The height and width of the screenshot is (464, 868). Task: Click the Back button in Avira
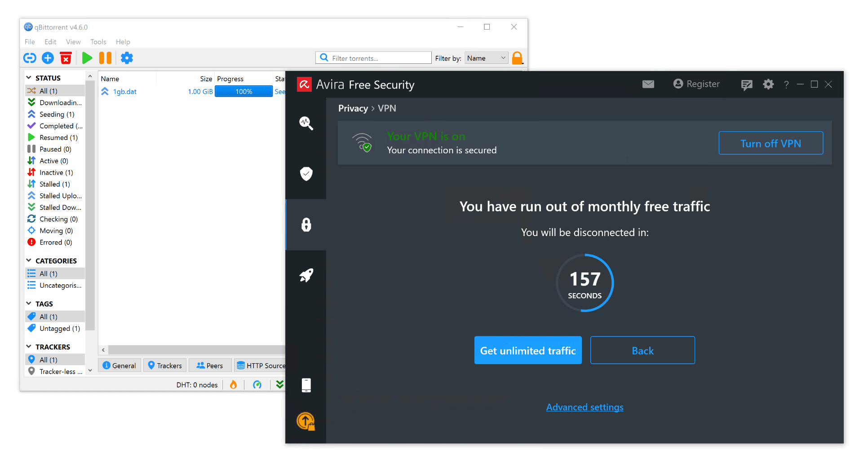click(x=642, y=350)
